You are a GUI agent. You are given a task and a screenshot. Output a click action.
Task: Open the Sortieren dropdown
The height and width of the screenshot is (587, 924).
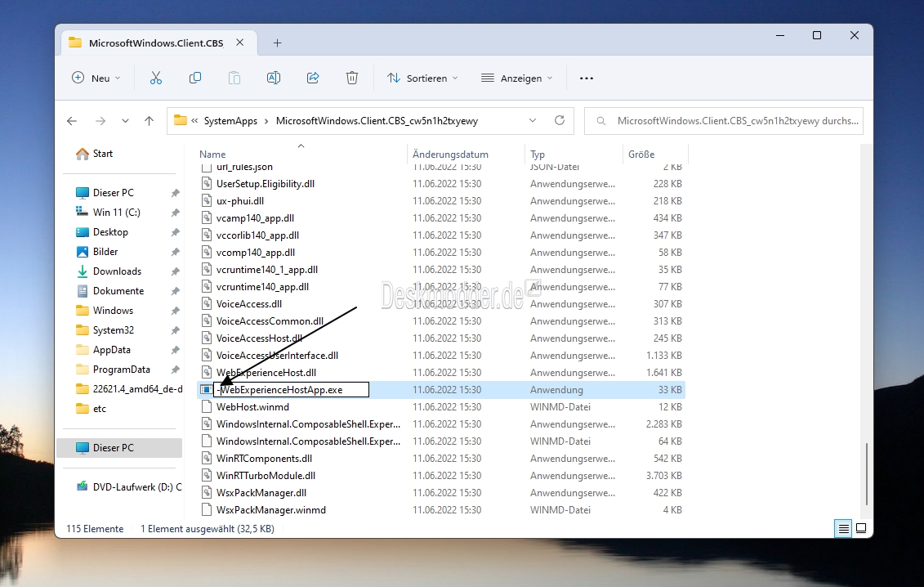click(x=422, y=78)
